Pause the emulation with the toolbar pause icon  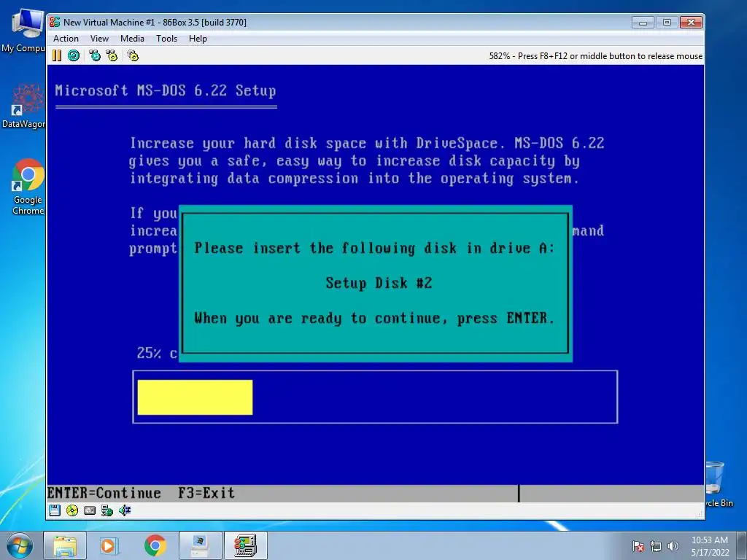(57, 55)
